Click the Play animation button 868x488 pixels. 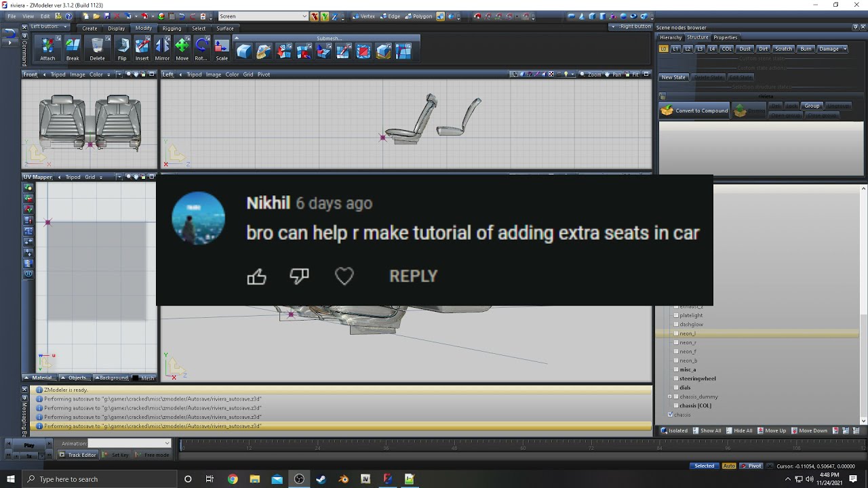29,445
